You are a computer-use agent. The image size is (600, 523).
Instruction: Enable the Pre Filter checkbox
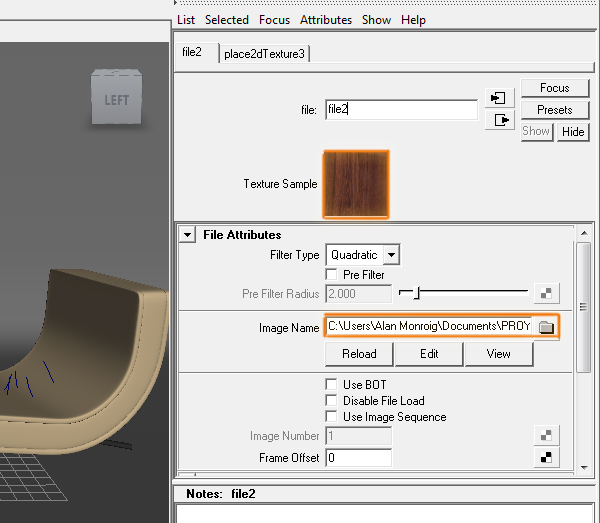pos(331,274)
